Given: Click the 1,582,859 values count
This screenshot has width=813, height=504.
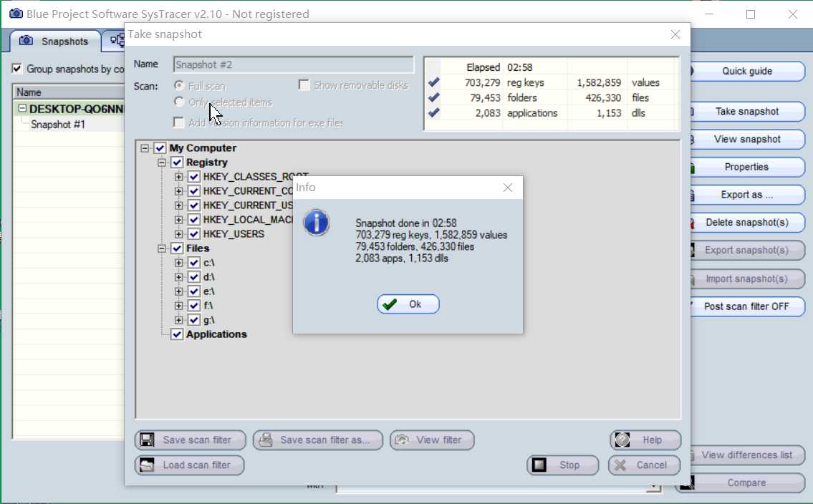Looking at the screenshot, I should point(599,82).
